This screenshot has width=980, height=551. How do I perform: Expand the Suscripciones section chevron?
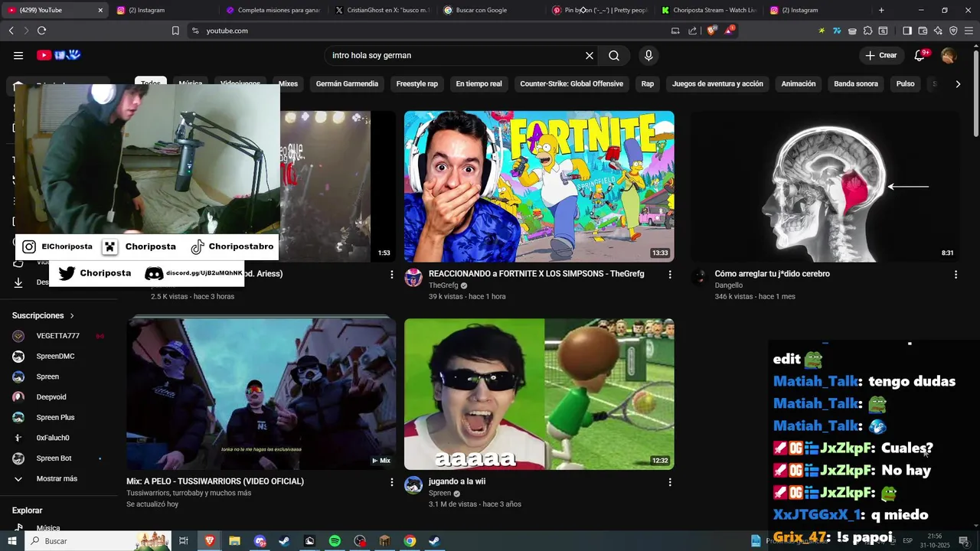point(72,315)
